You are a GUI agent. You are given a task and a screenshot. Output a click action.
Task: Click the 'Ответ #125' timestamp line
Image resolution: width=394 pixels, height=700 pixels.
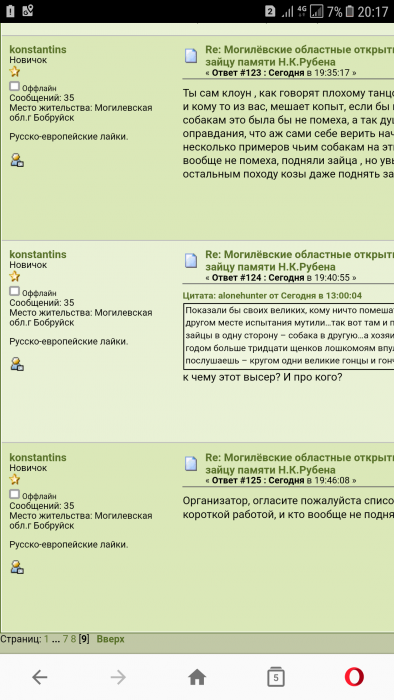(281, 480)
